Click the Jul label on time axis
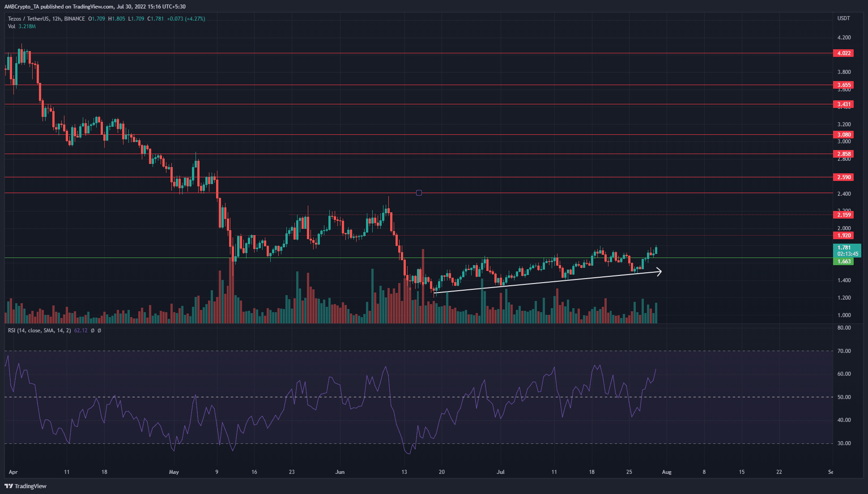868x494 pixels. click(501, 472)
